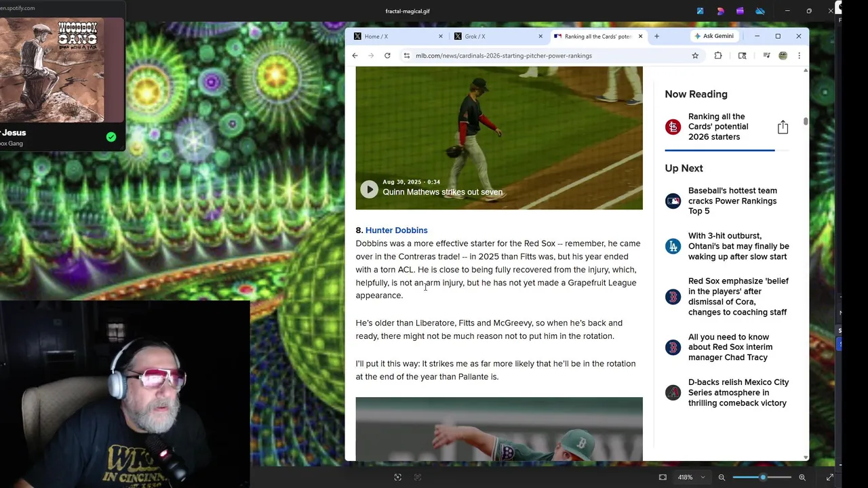The image size is (868, 488).
Task: Play the Quinn Mathews strikeout video
Action: click(x=369, y=189)
